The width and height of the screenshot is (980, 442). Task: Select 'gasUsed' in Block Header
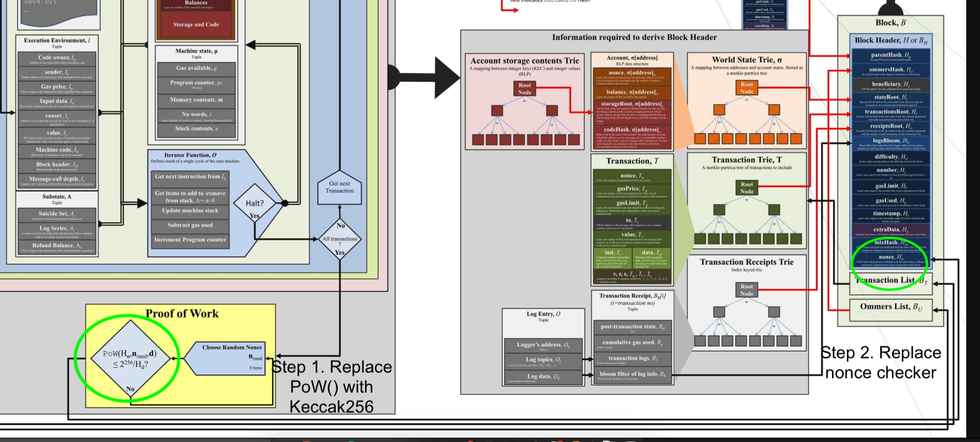point(891,202)
